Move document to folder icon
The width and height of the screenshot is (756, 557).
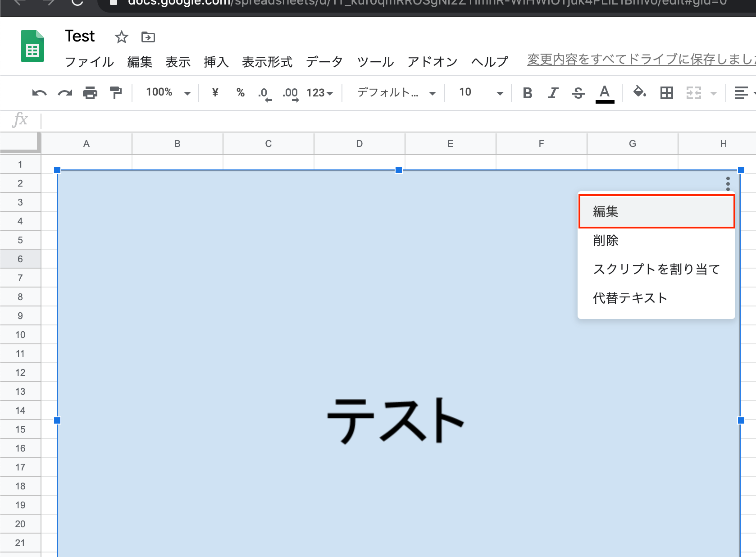click(148, 37)
